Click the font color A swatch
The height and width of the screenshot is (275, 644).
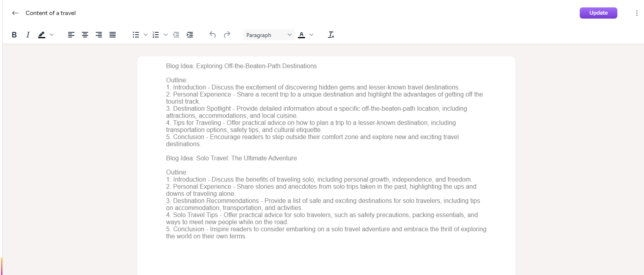[x=302, y=35]
